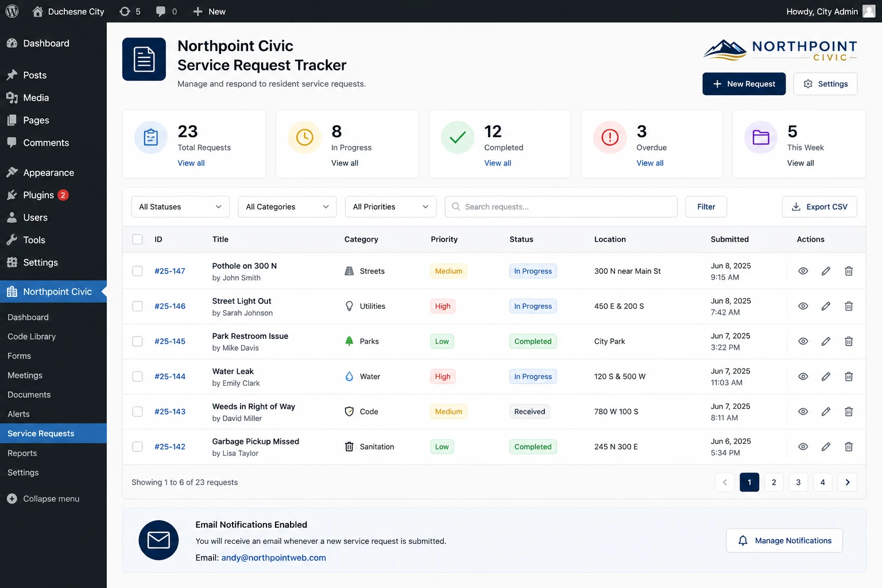Click the City Admin avatar
This screenshot has width=882, height=588.
pyautogui.click(x=869, y=11)
